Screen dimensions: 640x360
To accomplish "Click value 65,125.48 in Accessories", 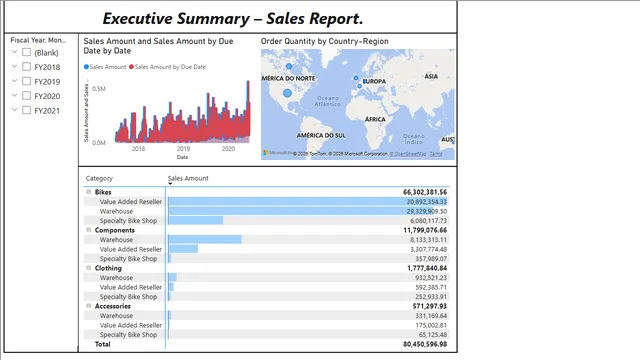I will pyautogui.click(x=433, y=334).
